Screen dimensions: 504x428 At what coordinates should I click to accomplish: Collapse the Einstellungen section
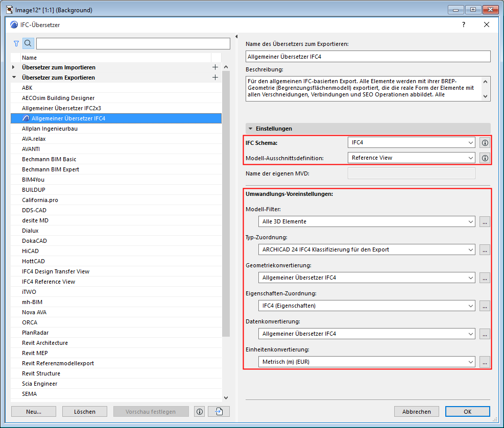(251, 129)
